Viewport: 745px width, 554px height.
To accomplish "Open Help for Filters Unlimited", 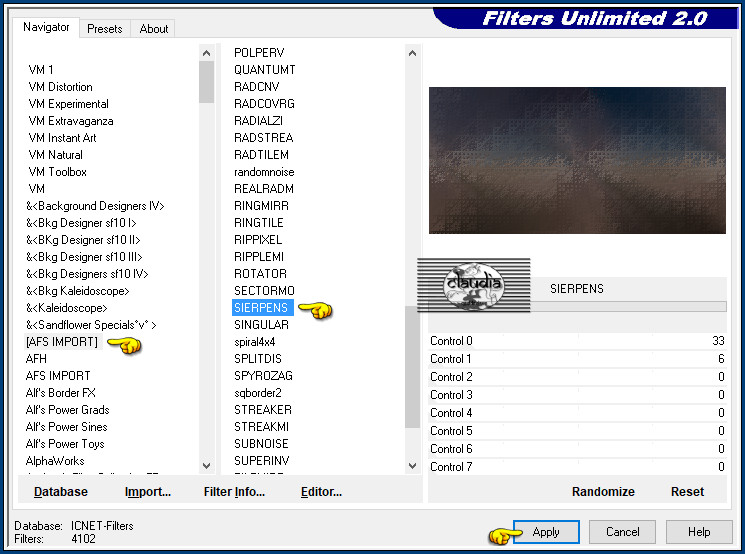I will click(x=699, y=532).
